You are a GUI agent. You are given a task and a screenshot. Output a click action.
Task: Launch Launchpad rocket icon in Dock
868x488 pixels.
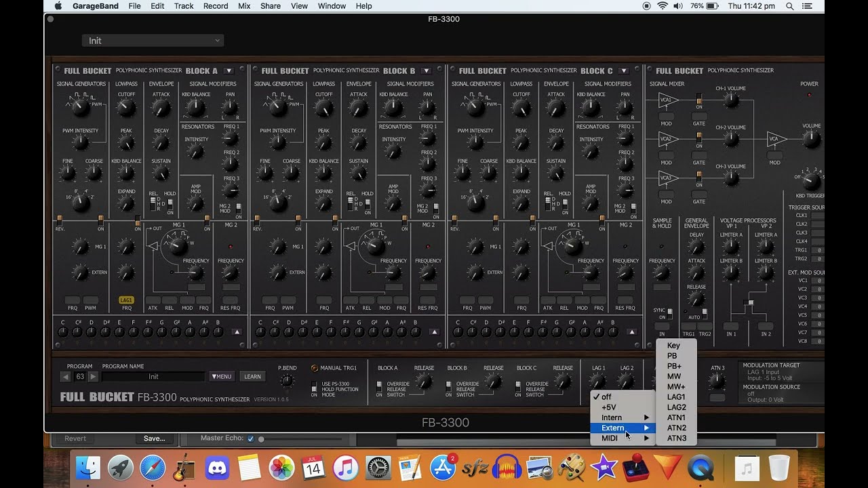pyautogui.click(x=121, y=468)
